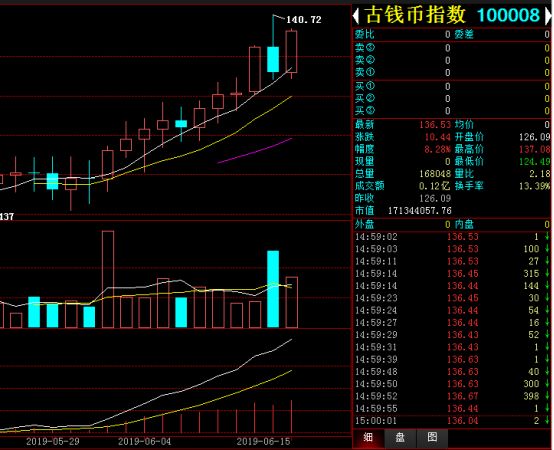The width and height of the screenshot is (554, 450).
Task: Select the 14:59:52 trade at 136.67
Action: [x=452, y=396]
